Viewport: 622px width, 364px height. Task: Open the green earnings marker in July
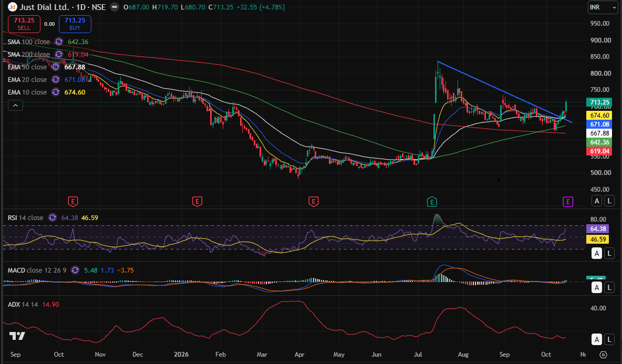click(432, 202)
